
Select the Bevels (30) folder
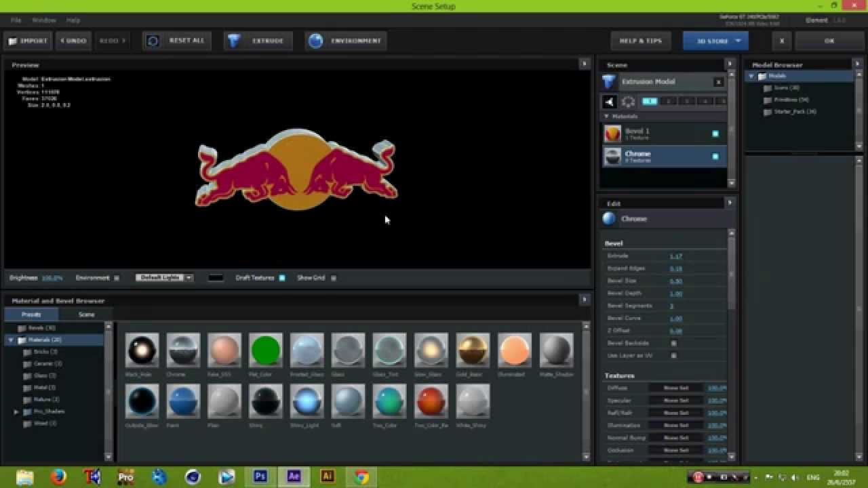pyautogui.click(x=41, y=328)
